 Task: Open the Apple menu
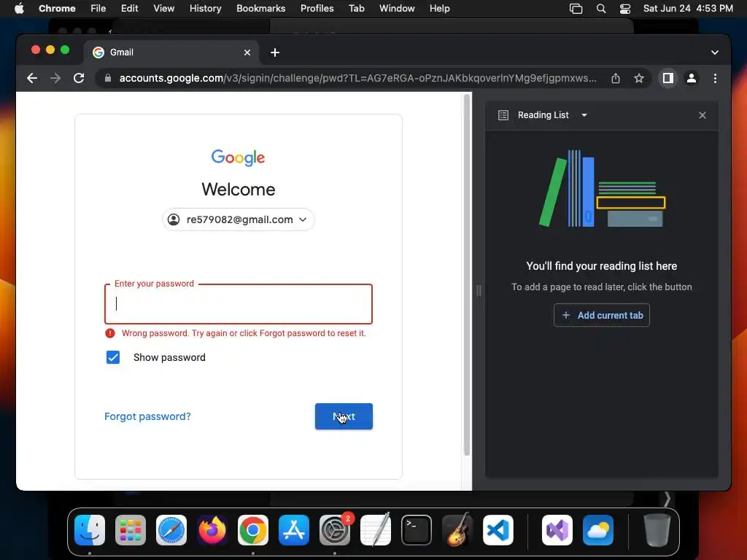[x=19, y=9]
